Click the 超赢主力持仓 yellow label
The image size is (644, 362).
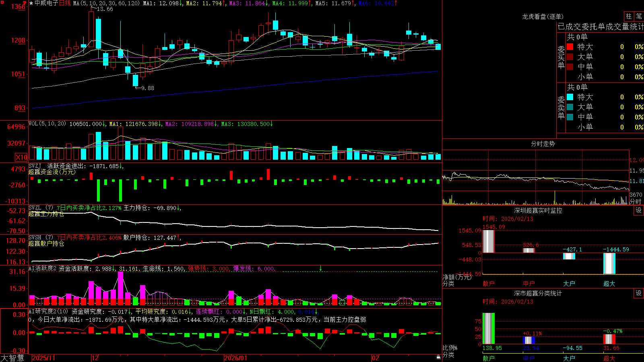pyautogui.click(x=46, y=214)
